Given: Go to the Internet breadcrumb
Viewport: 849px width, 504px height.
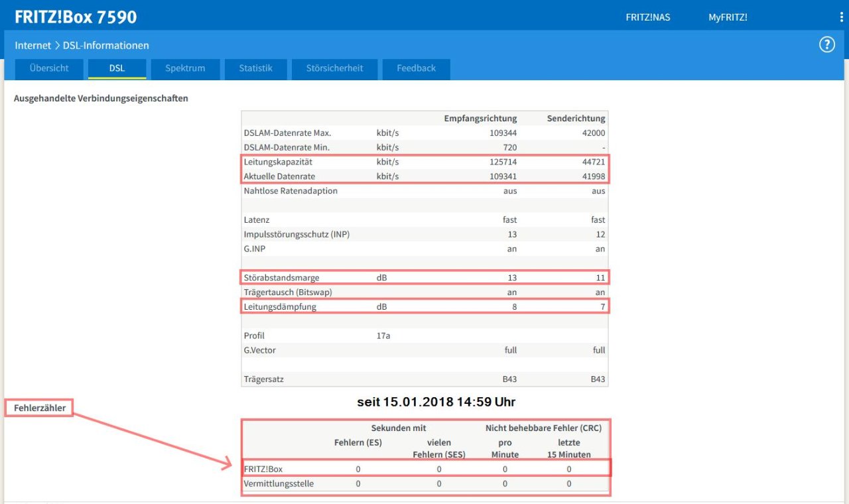Looking at the screenshot, I should (33, 46).
